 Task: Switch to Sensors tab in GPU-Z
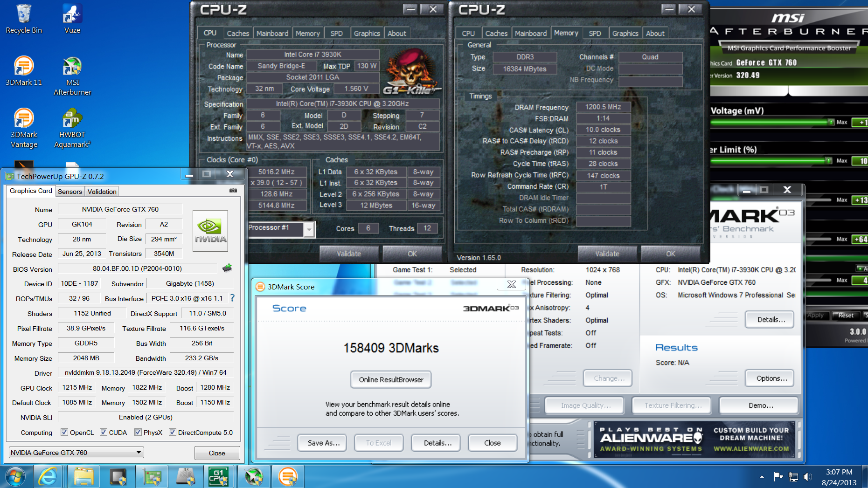[x=70, y=191]
